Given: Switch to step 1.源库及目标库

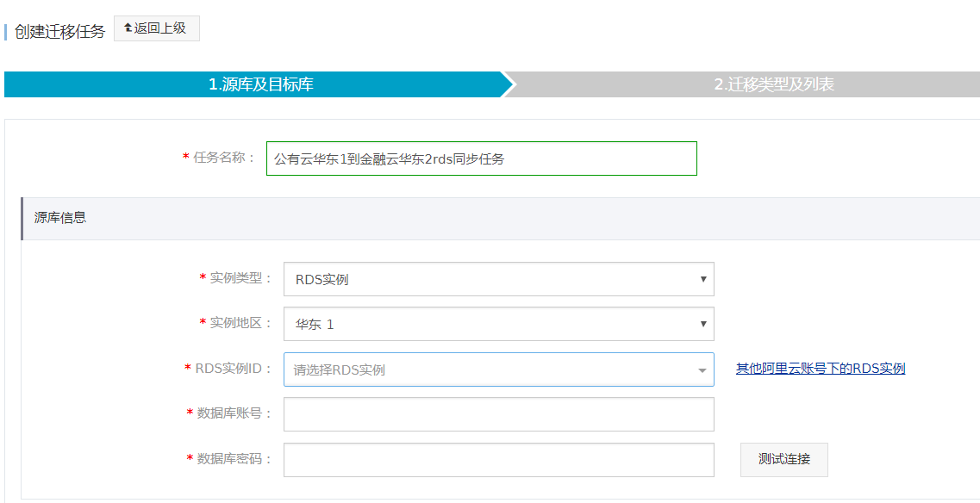Looking at the screenshot, I should pyautogui.click(x=260, y=84).
